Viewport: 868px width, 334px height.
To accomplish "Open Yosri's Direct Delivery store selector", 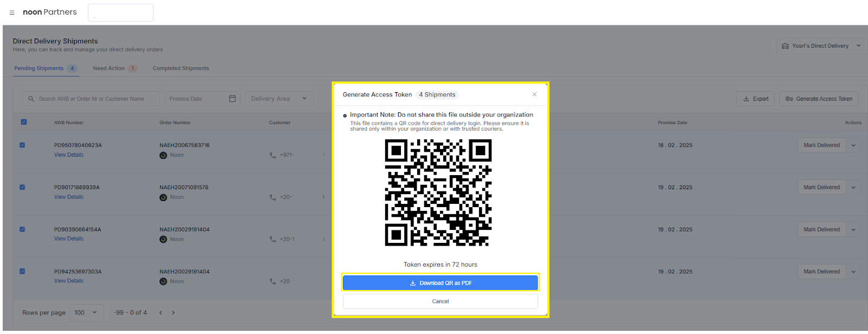I will (x=820, y=46).
